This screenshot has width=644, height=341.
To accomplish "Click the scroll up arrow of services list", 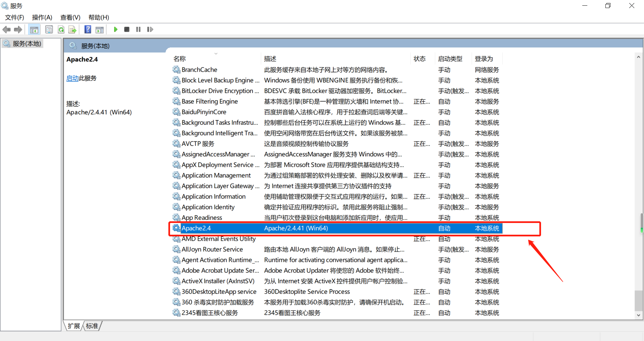I will coord(639,57).
